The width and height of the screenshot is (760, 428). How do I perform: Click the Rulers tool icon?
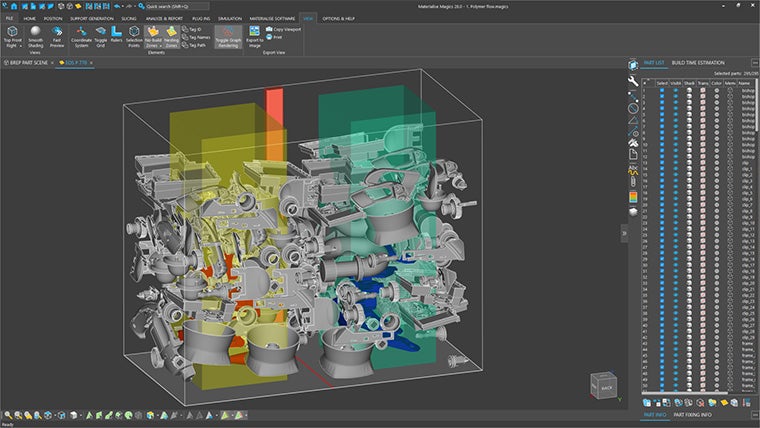click(117, 33)
